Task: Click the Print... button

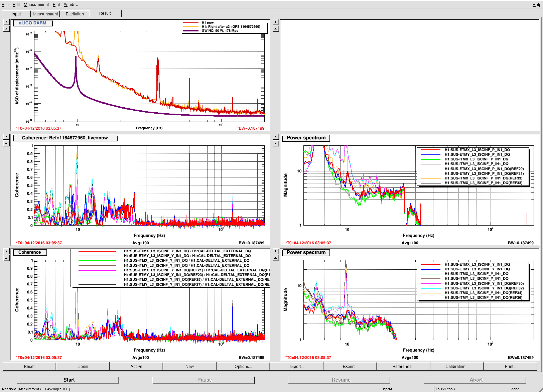Action: point(511,367)
